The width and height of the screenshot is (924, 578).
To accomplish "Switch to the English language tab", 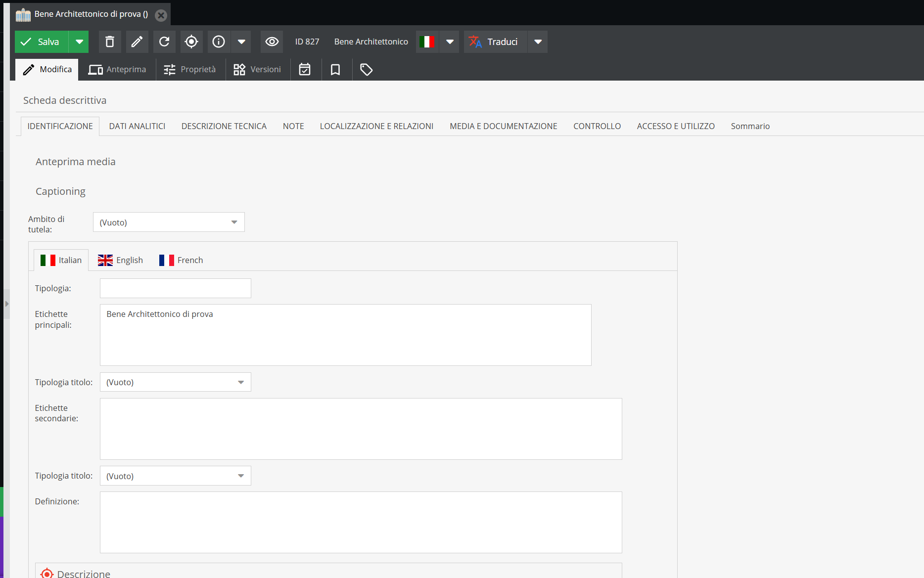I will coord(120,260).
